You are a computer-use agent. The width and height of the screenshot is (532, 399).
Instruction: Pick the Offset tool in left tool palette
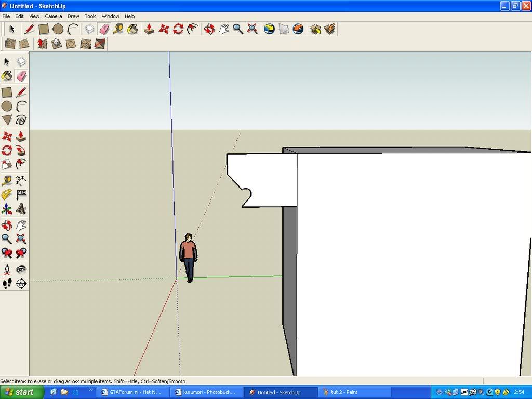pyautogui.click(x=21, y=164)
